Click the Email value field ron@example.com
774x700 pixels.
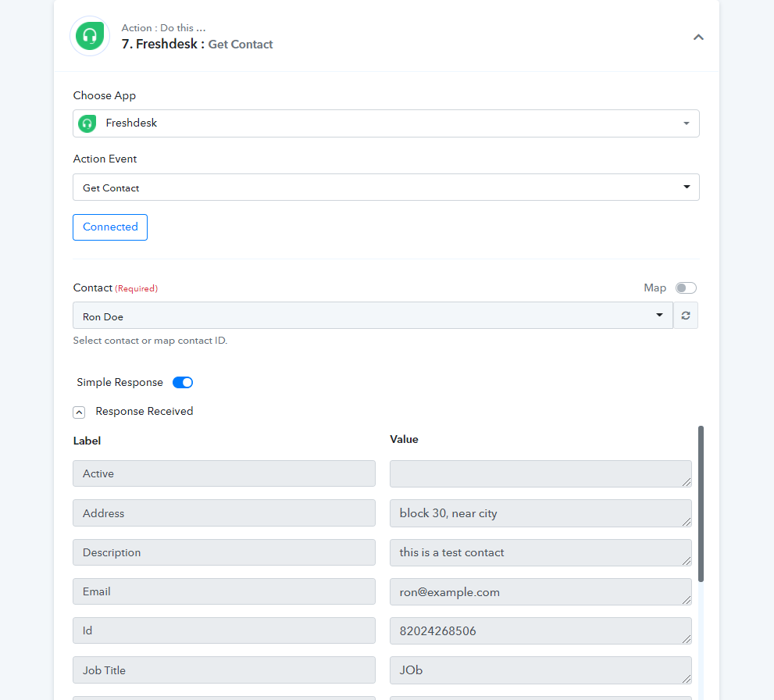[x=540, y=592]
